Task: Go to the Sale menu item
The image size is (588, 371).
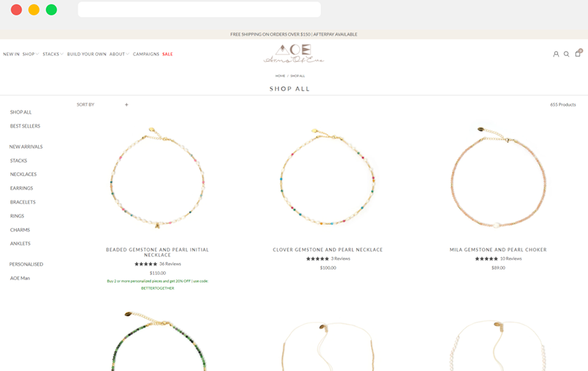Action: [x=168, y=54]
